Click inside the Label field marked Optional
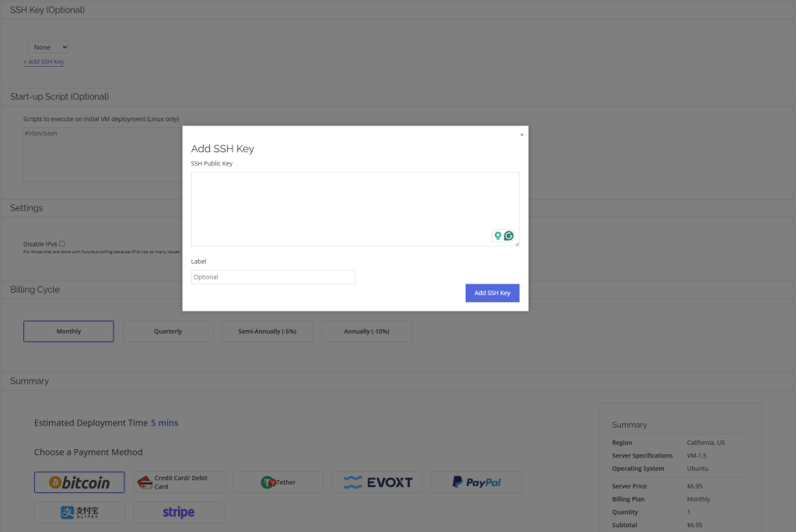Viewport: 796px width, 532px height. 273,276
